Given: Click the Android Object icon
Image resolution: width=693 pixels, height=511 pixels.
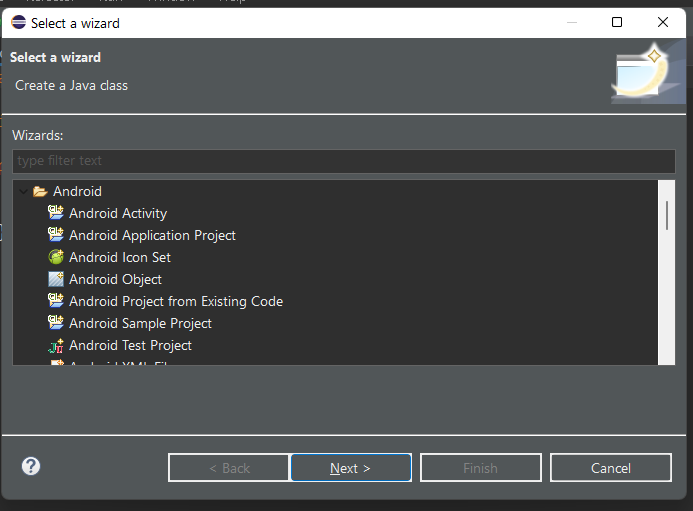Looking at the screenshot, I should coord(56,279).
